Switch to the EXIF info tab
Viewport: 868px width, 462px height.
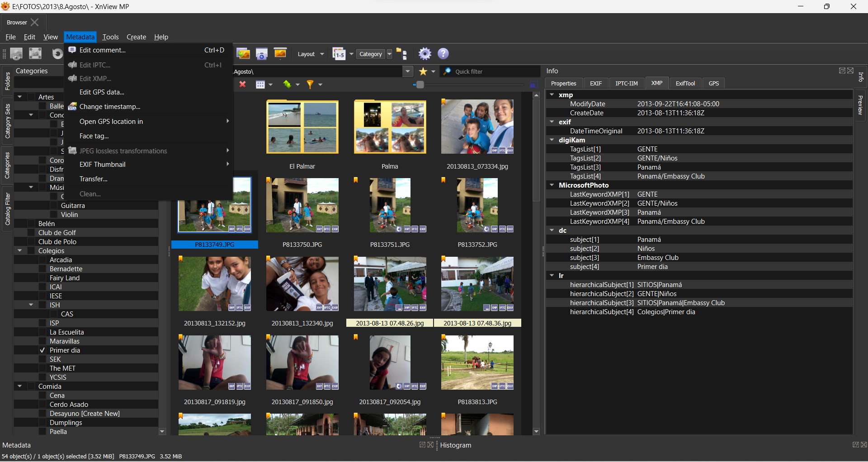595,83
